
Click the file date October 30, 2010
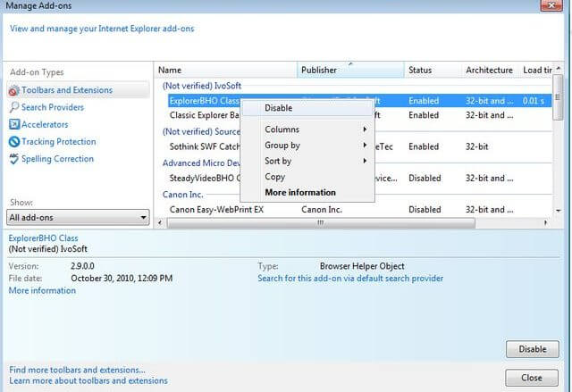[122, 279]
